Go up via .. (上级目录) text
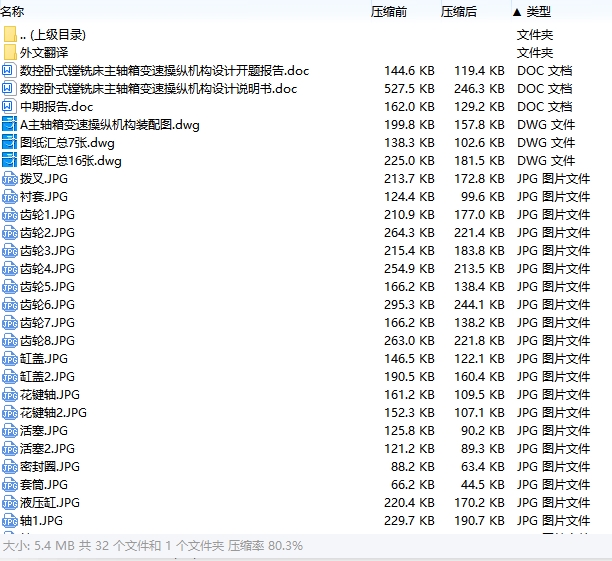This screenshot has width=612, height=561. tap(53, 35)
